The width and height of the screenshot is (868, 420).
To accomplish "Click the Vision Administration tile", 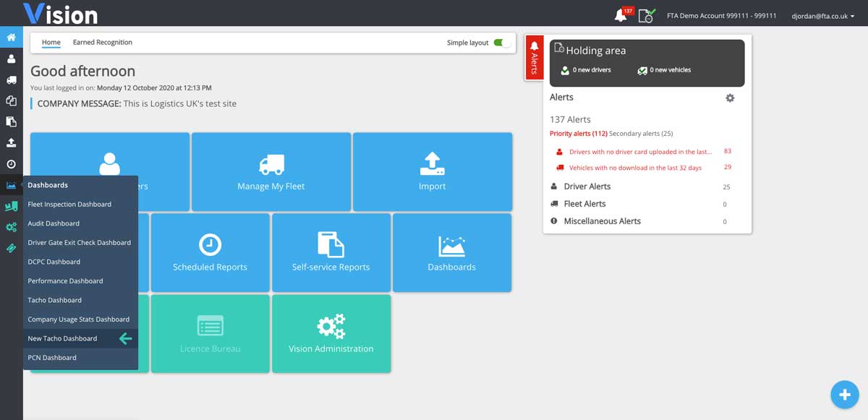I will [331, 333].
